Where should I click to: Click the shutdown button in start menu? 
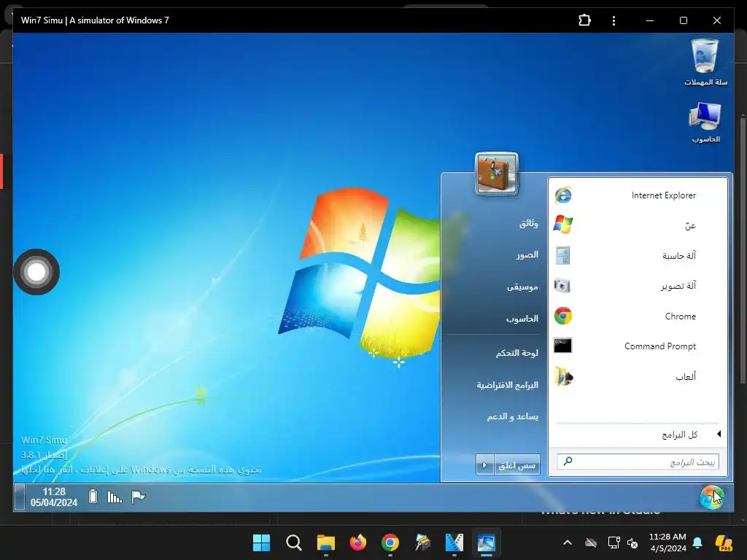click(x=517, y=465)
